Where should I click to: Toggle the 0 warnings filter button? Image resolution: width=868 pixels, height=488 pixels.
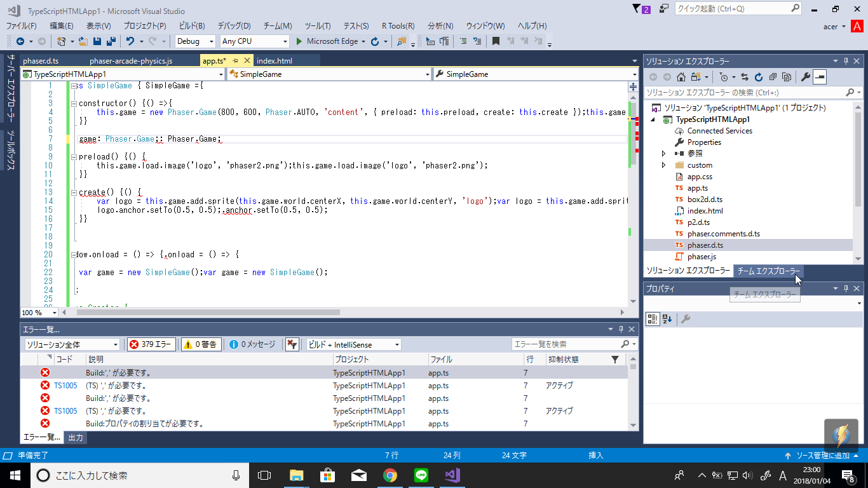point(201,344)
